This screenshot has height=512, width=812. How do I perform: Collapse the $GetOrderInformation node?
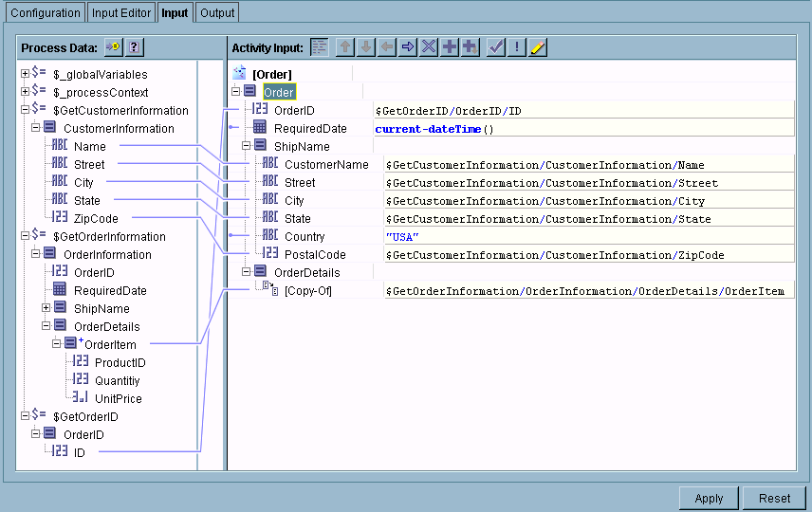click(x=26, y=236)
